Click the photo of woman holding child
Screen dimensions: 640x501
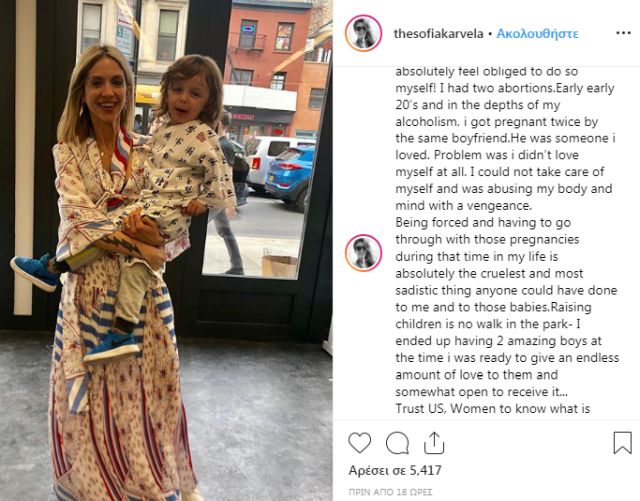tap(166, 250)
